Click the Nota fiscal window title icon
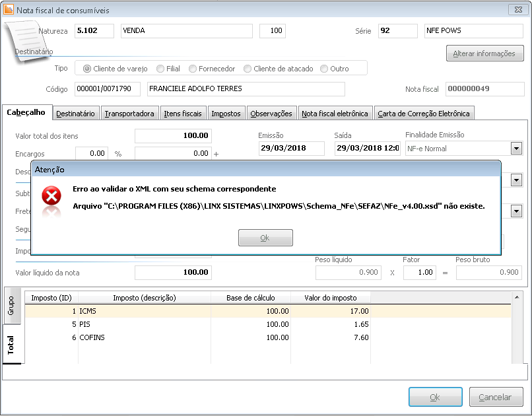Viewport: 532px width, 416px height. (9, 9)
